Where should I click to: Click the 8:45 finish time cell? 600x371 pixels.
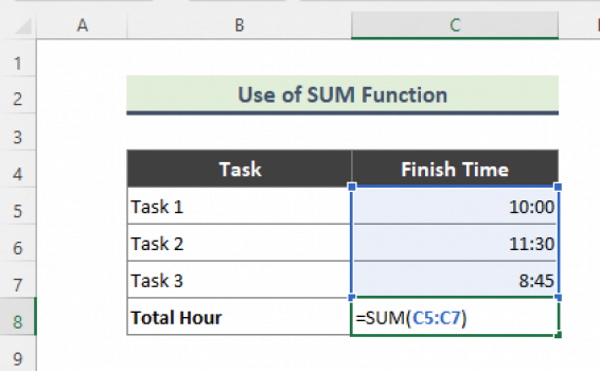coord(455,280)
